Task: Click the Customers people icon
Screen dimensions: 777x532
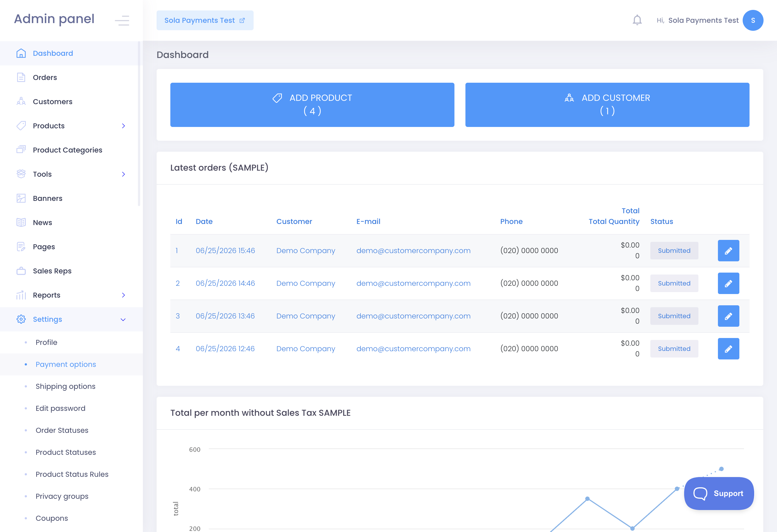Action: (21, 101)
